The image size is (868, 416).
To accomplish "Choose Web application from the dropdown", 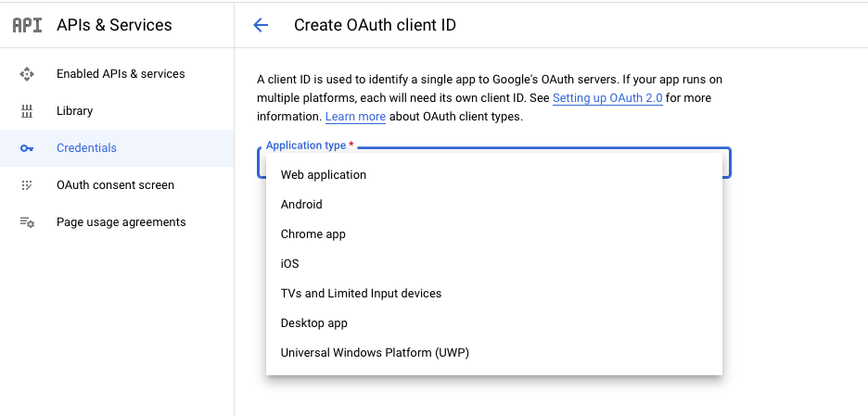I will pyautogui.click(x=494, y=175).
